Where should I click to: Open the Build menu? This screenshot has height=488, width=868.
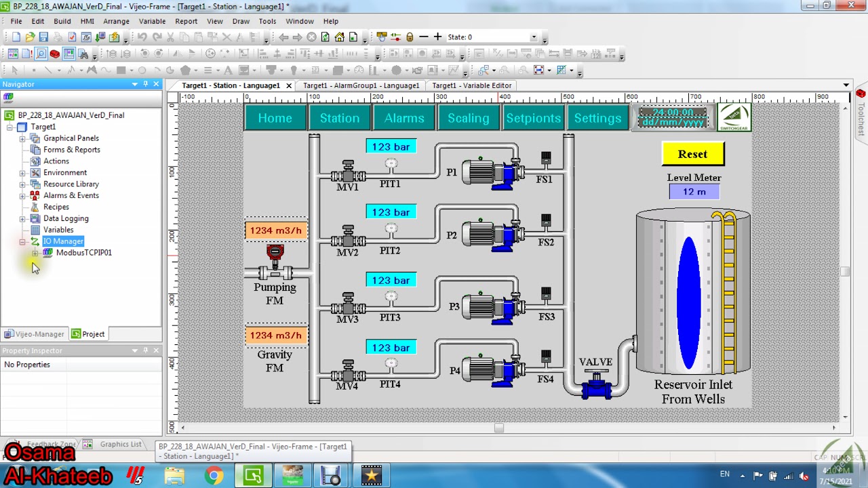62,21
